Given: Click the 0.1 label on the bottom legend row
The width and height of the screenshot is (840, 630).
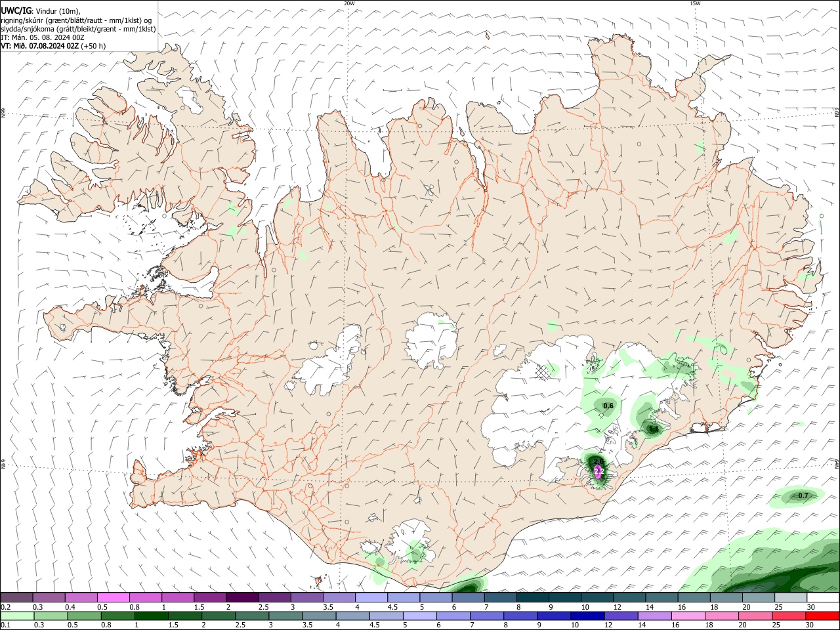Looking at the screenshot, I should 5,625.
